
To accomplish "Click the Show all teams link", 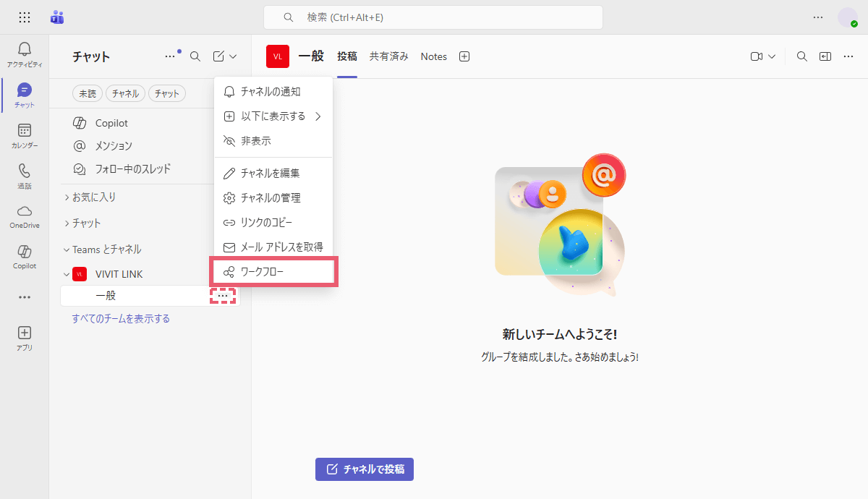I will point(121,318).
